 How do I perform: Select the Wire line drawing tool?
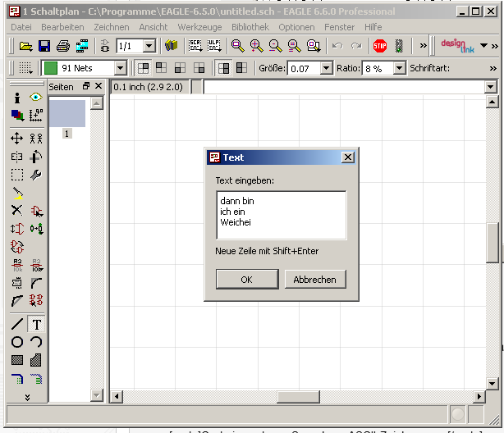(17, 324)
